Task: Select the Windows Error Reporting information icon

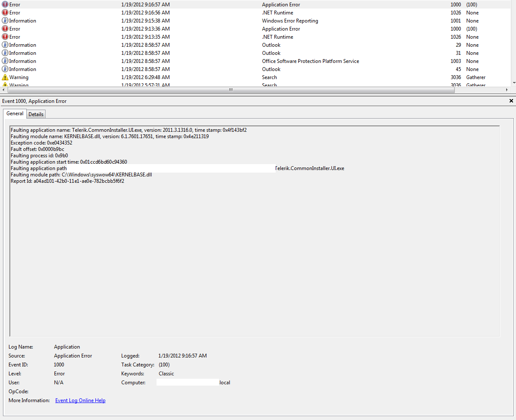Action: (x=5, y=21)
